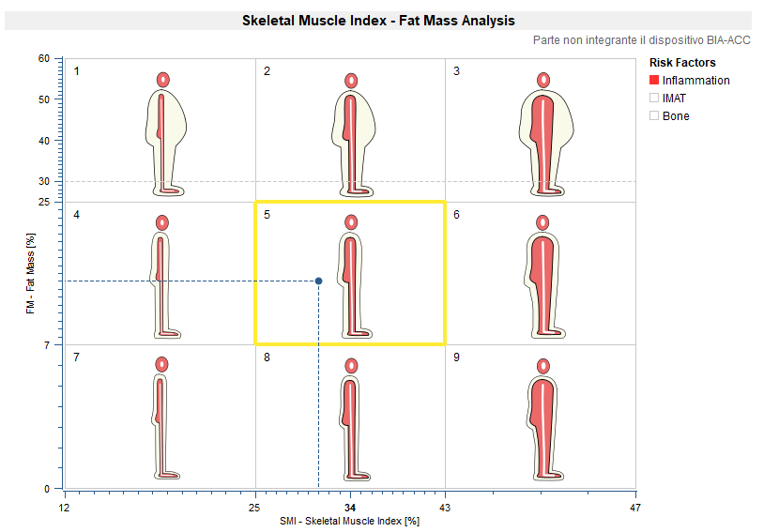Click the SMI - Skeletal Muscle Index axis label
The height and width of the screenshot is (532, 779).
[x=349, y=520]
